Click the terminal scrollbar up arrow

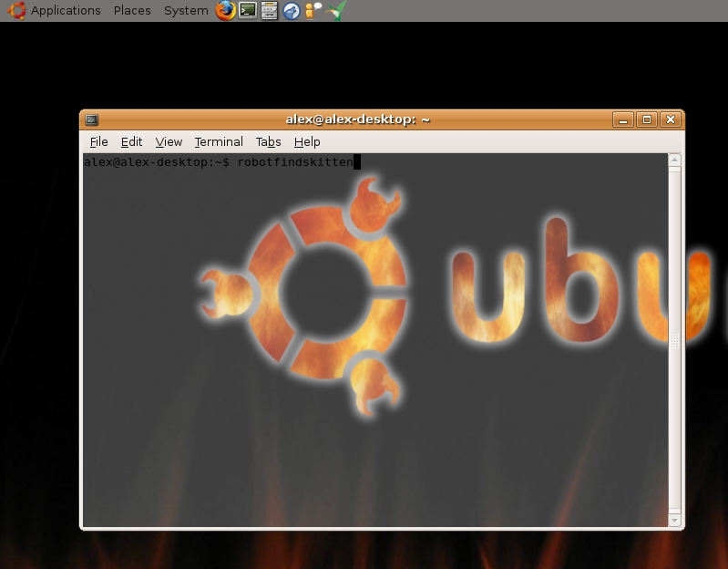(x=674, y=160)
